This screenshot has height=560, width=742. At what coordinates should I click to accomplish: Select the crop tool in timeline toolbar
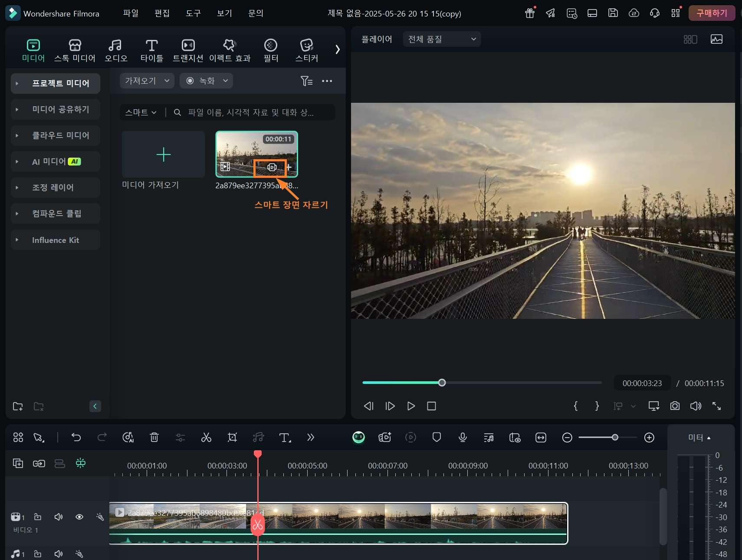pos(232,437)
